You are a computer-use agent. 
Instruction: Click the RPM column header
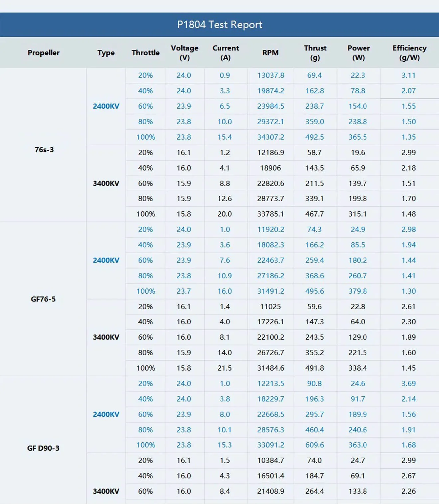pos(270,53)
